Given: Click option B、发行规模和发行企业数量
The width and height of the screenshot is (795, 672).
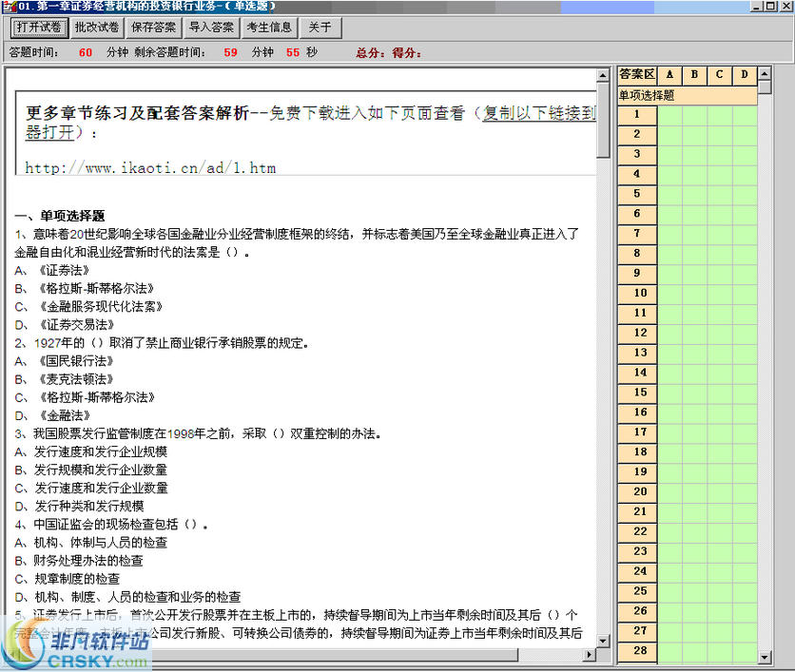Looking at the screenshot, I should [91, 470].
